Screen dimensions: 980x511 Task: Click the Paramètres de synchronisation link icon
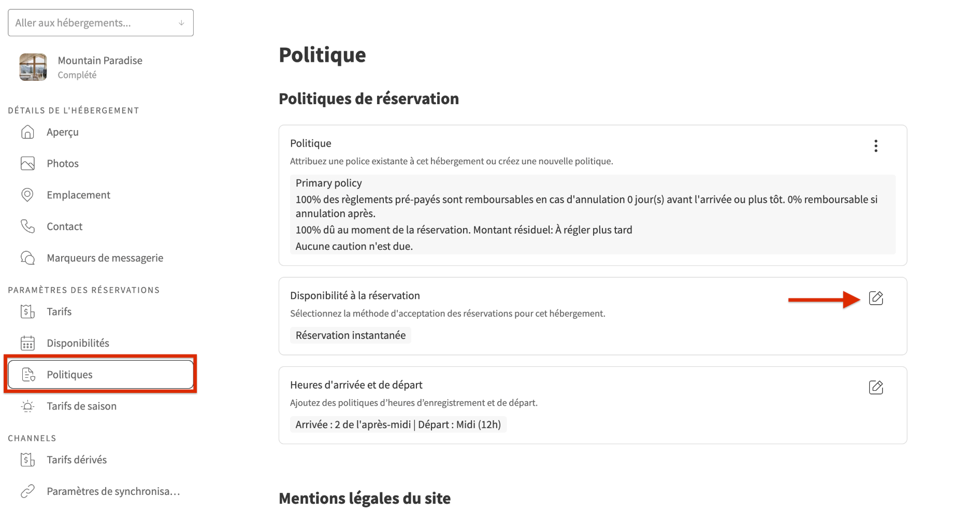(27, 491)
